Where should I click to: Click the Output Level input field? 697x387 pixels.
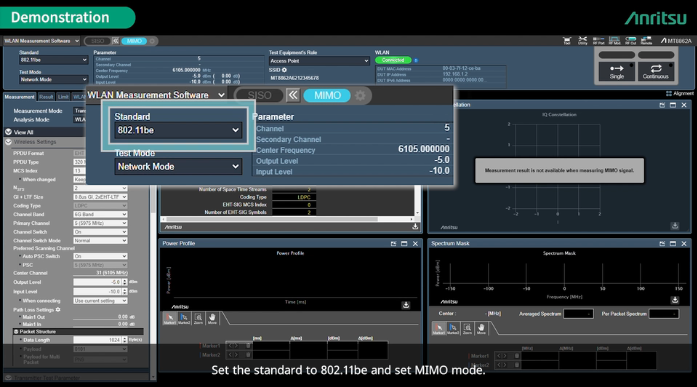pyautogui.click(x=97, y=282)
